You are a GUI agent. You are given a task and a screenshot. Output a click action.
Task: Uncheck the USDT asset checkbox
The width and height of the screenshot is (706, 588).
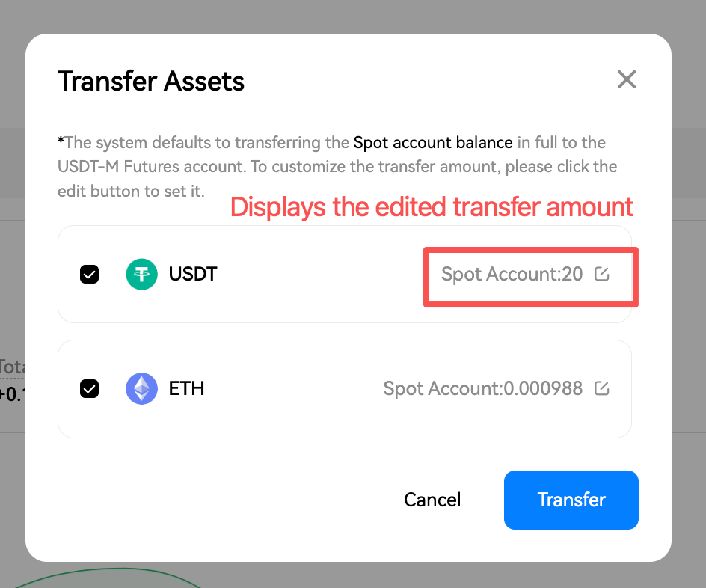[89, 275]
